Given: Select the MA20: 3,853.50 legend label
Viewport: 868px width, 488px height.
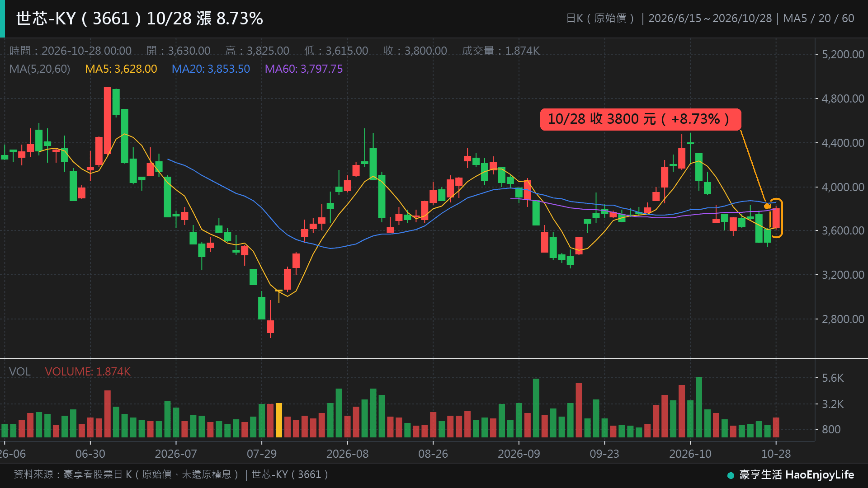Looking at the screenshot, I should tap(211, 69).
